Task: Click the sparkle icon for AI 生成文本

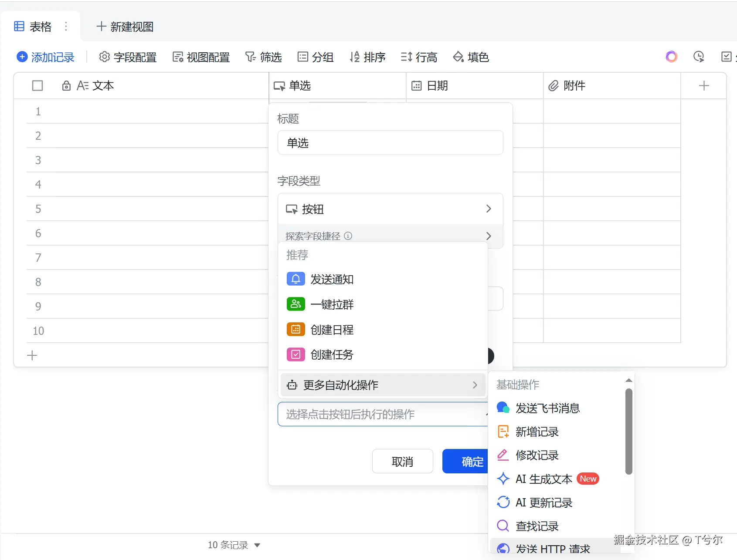Action: (503, 479)
